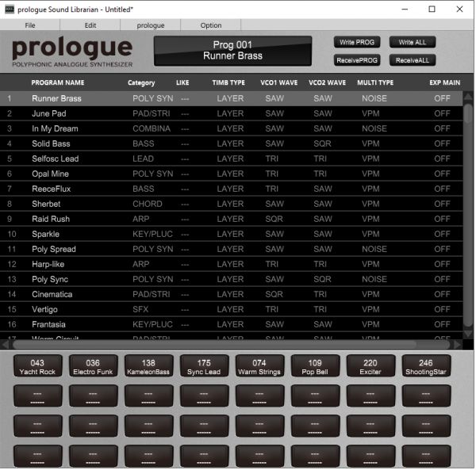
Task: Click the EXP MAIN column header
Action: [x=445, y=82]
